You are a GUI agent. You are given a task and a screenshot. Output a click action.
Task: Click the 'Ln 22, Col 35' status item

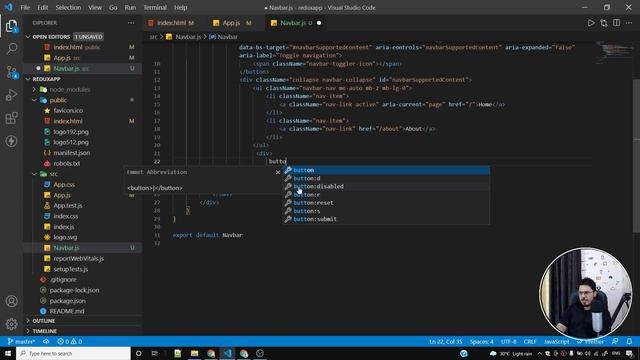pyautogui.click(x=445, y=341)
